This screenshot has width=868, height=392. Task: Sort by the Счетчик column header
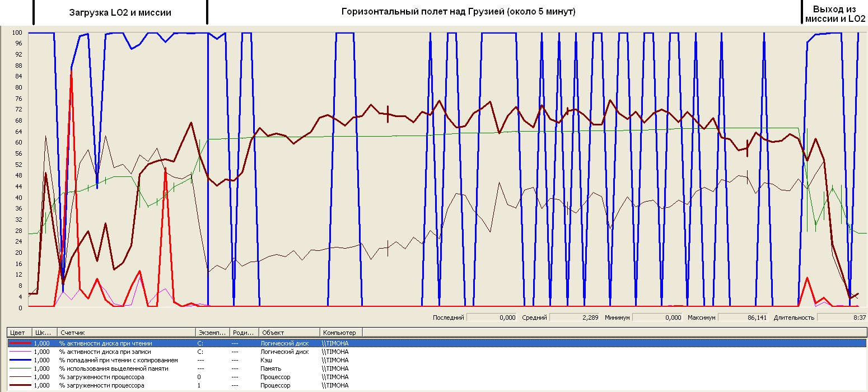(126, 333)
